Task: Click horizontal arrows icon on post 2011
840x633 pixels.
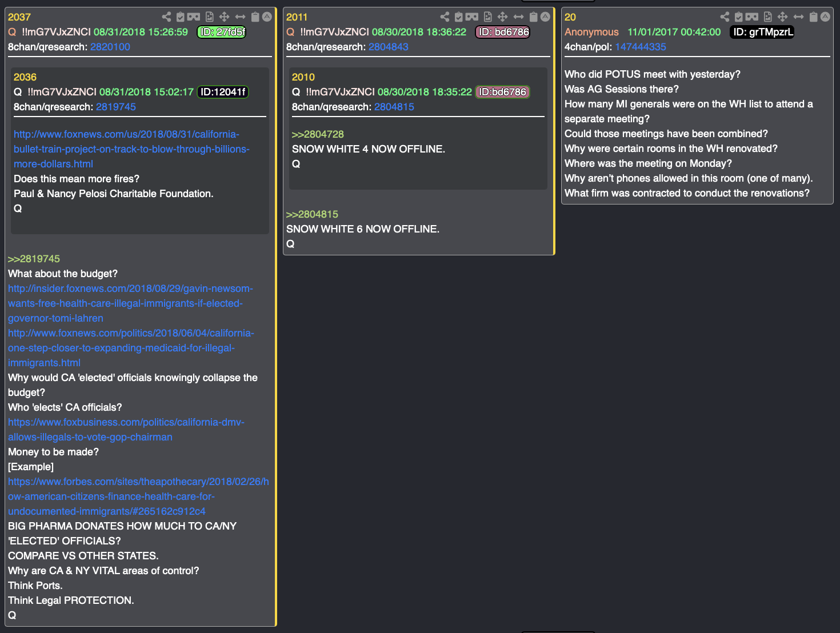Action: pos(518,17)
